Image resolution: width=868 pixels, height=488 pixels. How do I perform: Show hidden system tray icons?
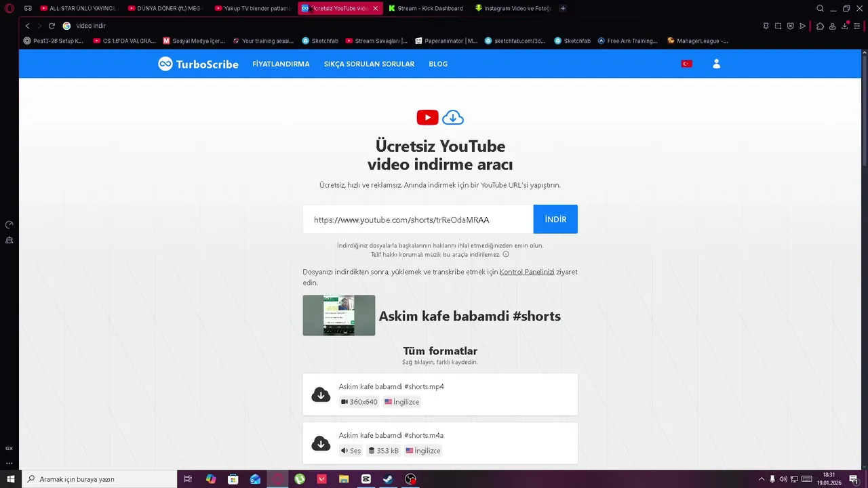761,479
